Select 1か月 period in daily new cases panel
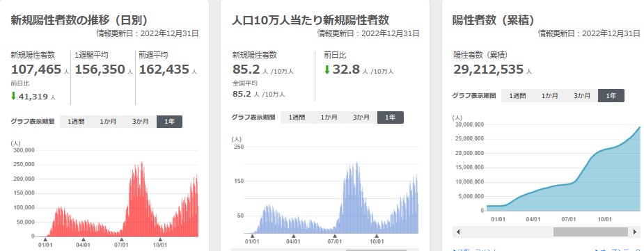The width and height of the screenshot is (644, 251). (108, 122)
